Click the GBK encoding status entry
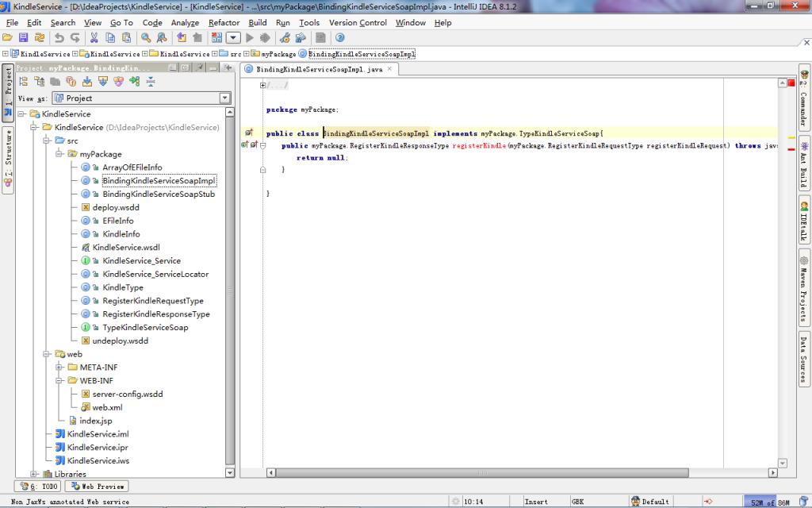 pyautogui.click(x=577, y=502)
